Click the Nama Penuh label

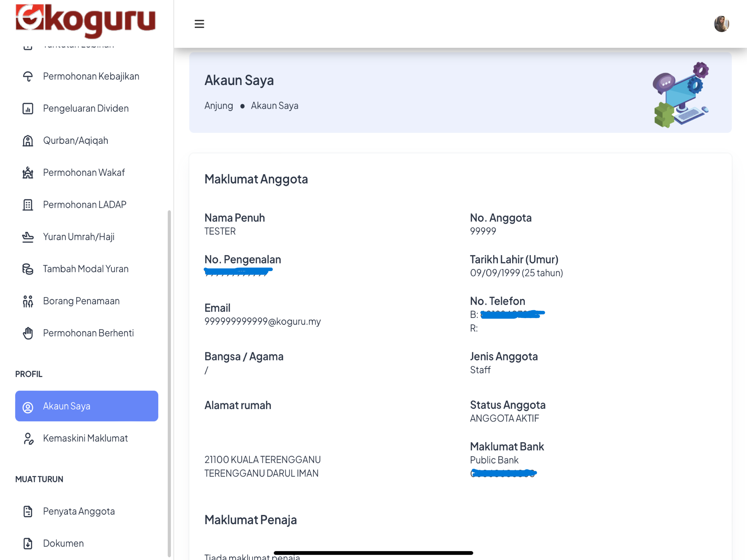click(234, 218)
